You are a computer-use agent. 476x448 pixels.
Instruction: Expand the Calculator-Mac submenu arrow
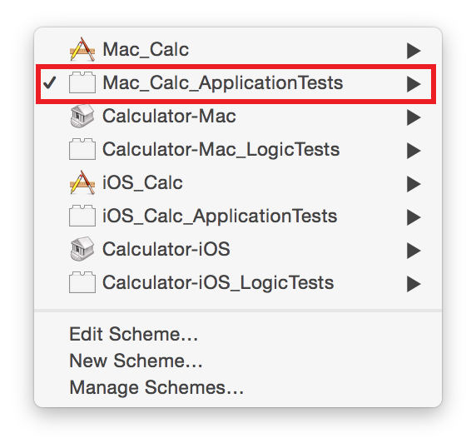tap(414, 117)
